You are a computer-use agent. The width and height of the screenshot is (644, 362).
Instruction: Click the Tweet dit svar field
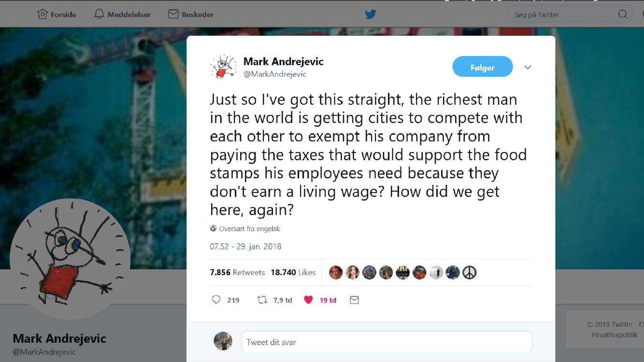(x=386, y=342)
